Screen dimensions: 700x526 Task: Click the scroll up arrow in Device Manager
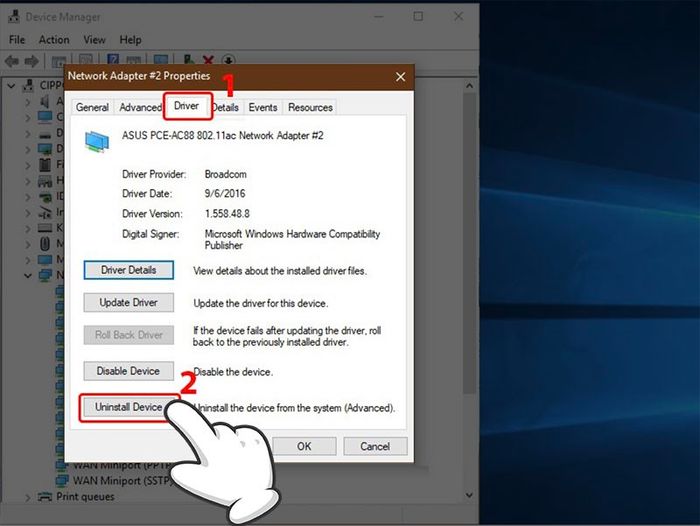point(469,85)
